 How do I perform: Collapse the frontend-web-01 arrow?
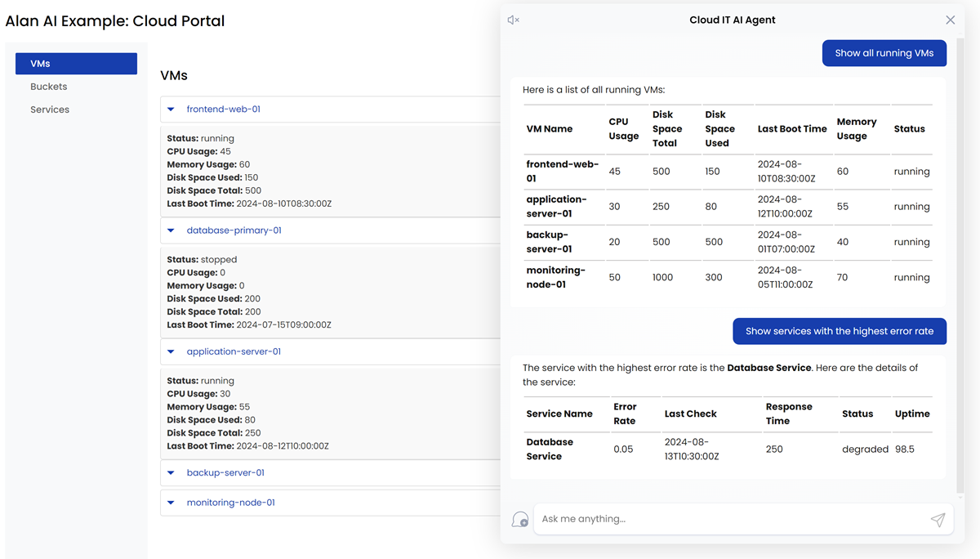[x=171, y=110]
